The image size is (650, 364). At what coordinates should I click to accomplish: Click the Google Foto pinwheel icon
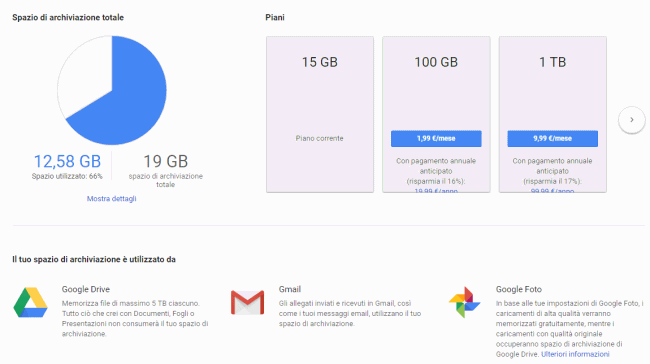click(x=464, y=302)
